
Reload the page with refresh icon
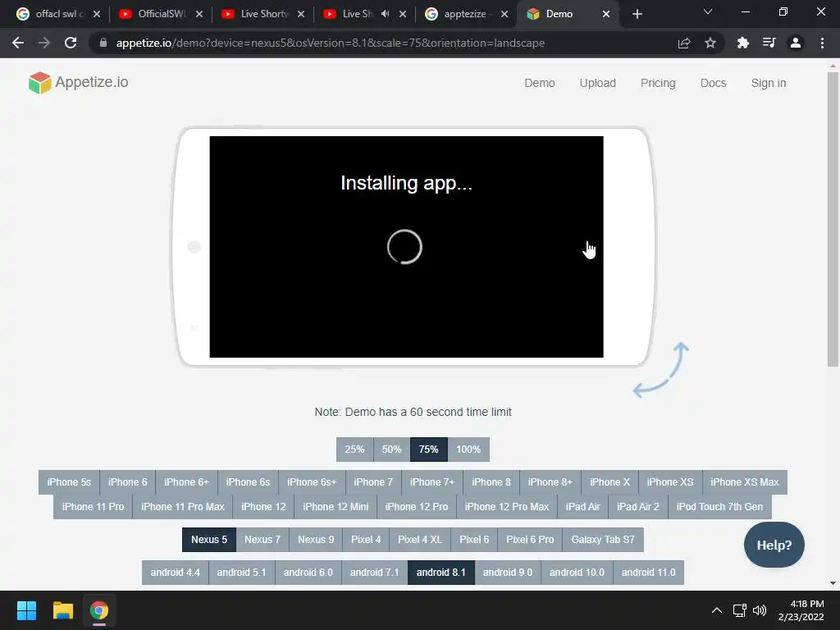coord(71,43)
